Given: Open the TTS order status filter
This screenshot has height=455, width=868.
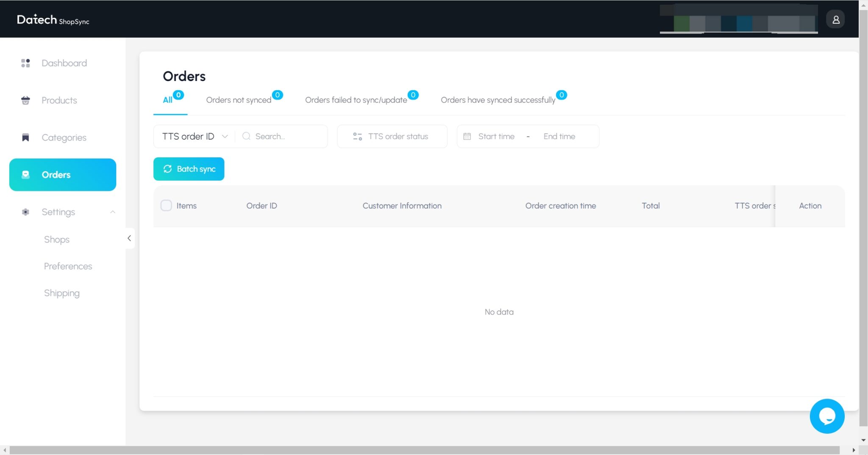Looking at the screenshot, I should [x=392, y=136].
